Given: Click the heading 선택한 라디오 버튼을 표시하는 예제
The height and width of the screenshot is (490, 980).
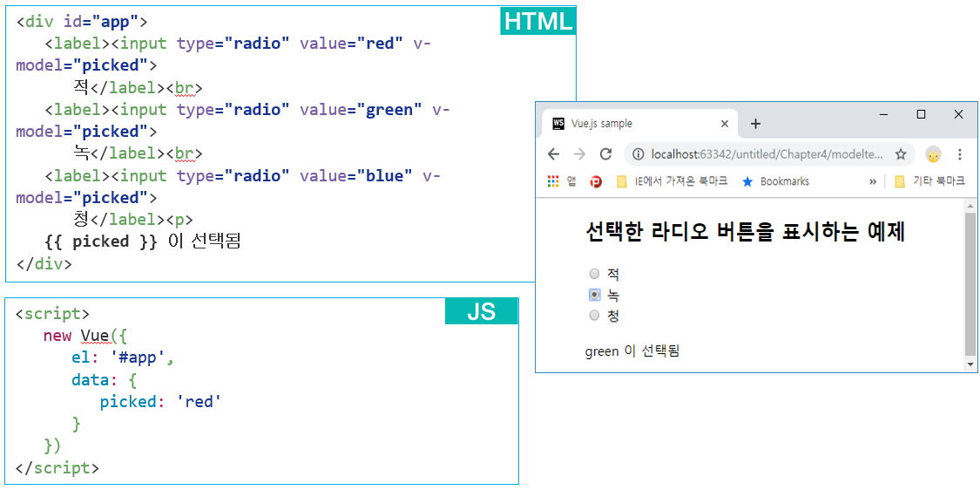Looking at the screenshot, I should 745,232.
